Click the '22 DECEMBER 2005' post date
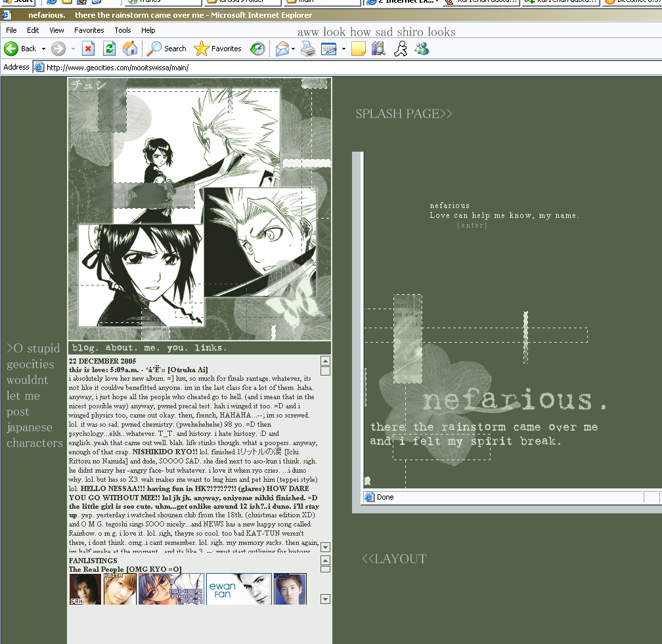 pos(102,361)
